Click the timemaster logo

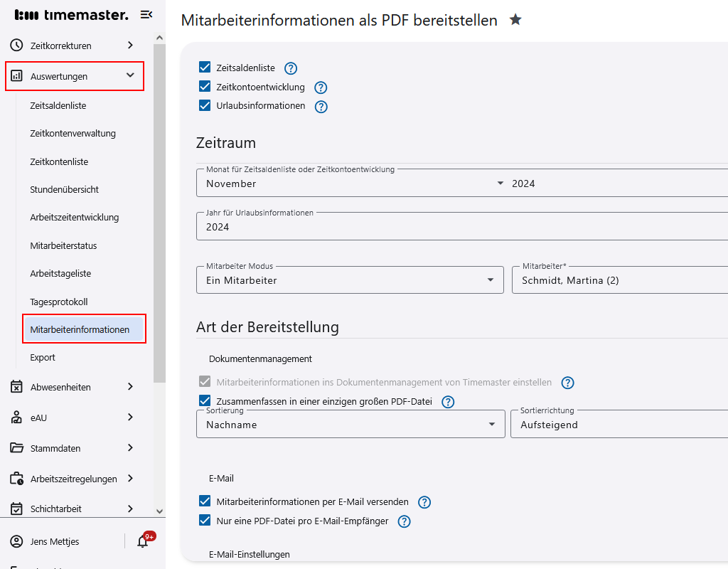(x=72, y=15)
